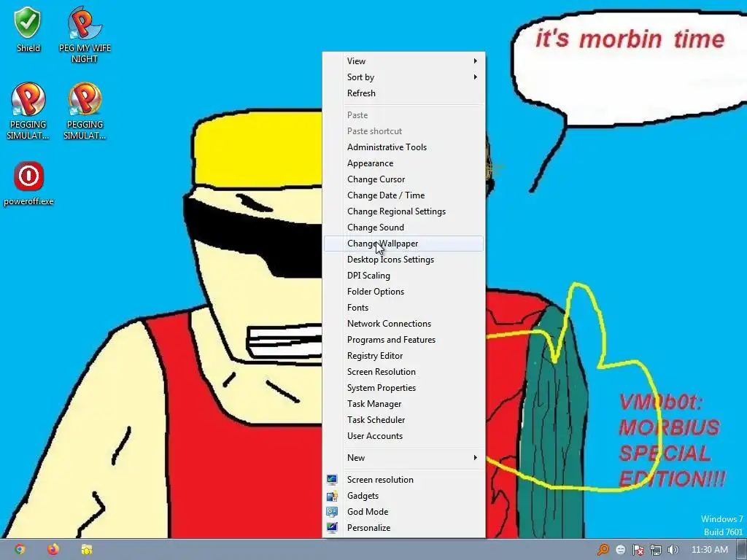Select Change Cursor menu entry
Viewport: 747px width, 560px height.
404,179
